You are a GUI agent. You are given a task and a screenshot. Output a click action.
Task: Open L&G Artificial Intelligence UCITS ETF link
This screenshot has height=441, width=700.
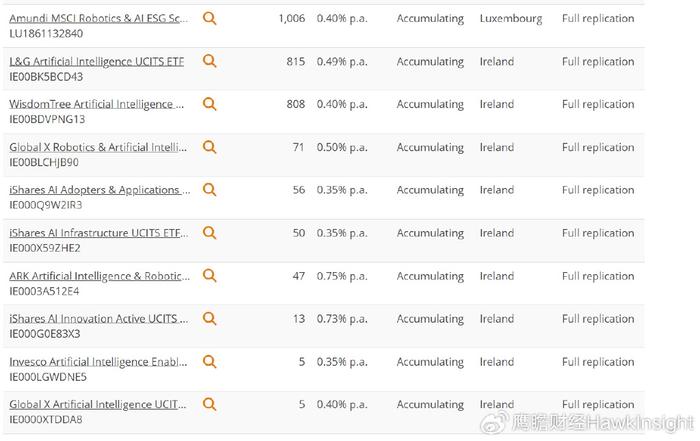tap(96, 61)
